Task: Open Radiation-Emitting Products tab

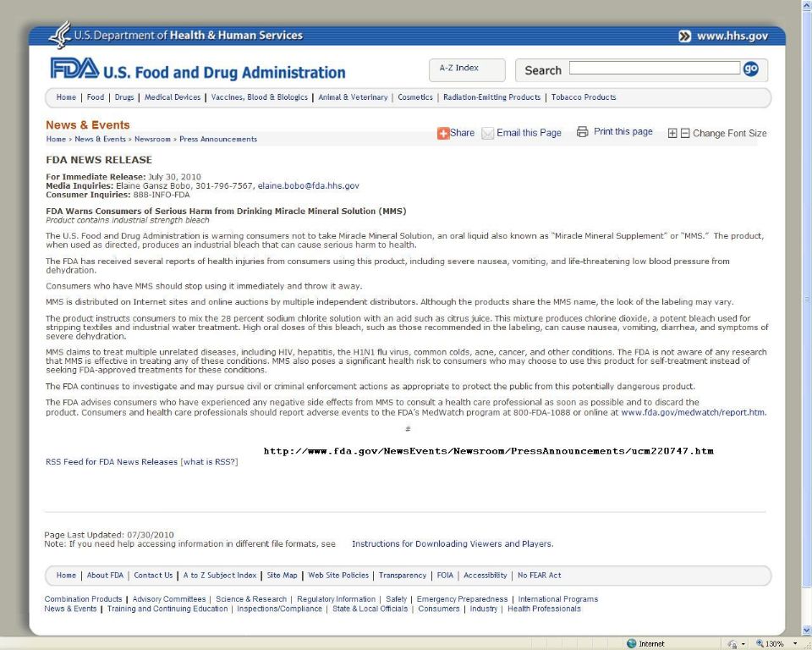Action: (492, 97)
